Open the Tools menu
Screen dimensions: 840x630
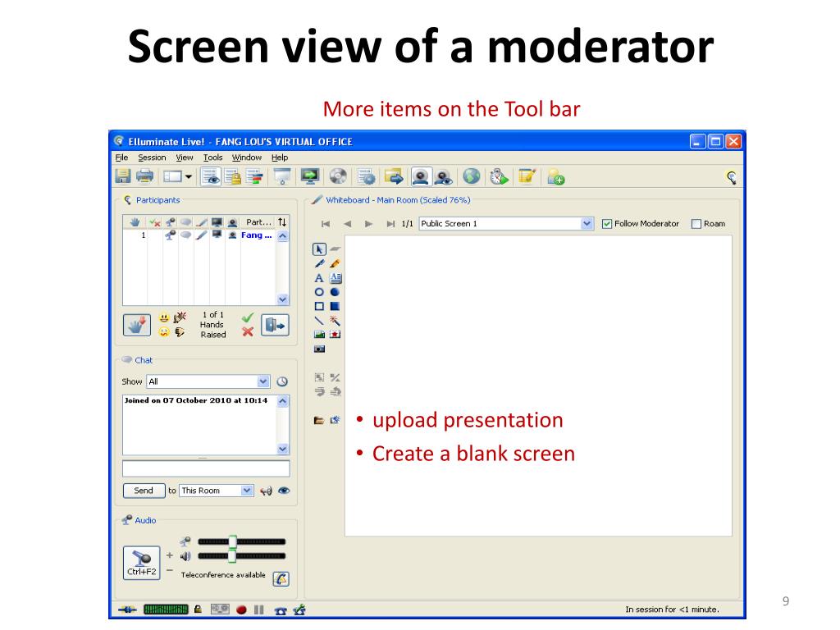click(x=212, y=157)
